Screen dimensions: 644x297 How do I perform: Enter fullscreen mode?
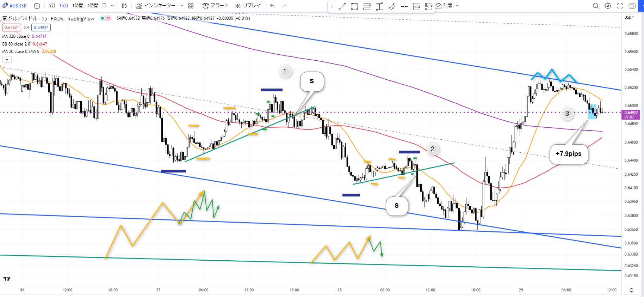point(620,6)
